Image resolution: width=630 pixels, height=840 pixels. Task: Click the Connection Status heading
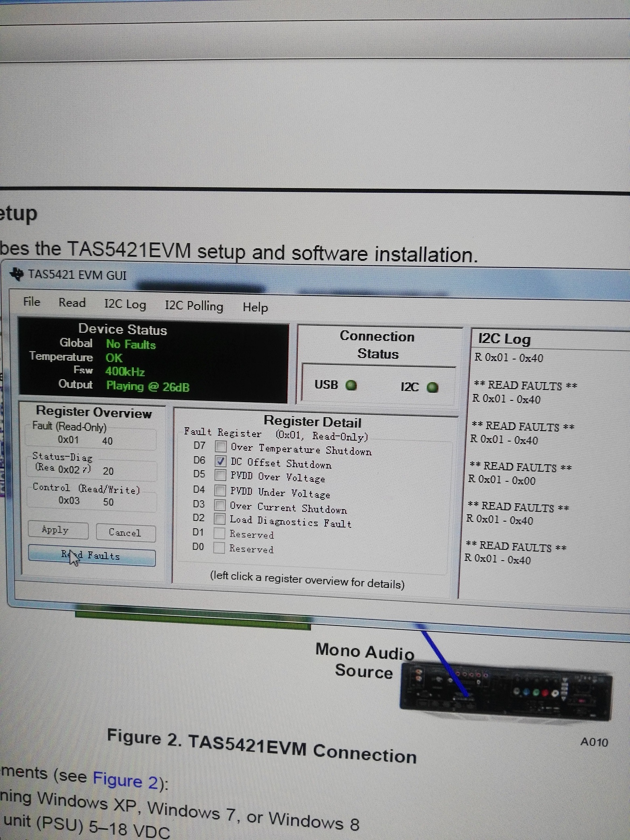[378, 344]
